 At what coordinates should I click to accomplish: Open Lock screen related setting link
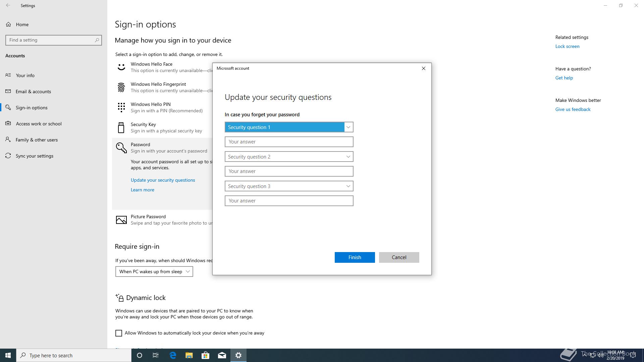(567, 46)
